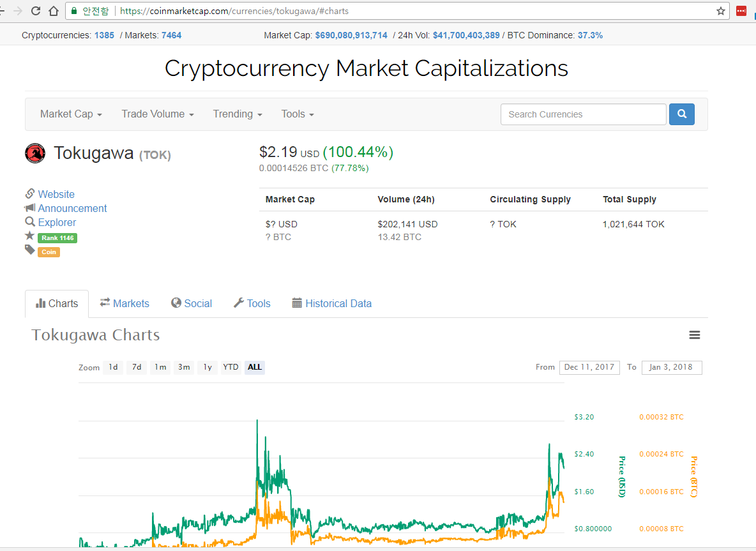The image size is (756, 551).
Task: Bookmark page with star icon
Action: pyautogui.click(x=721, y=11)
